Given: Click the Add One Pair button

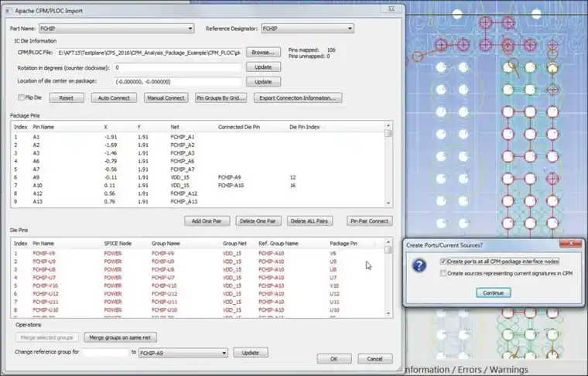Looking at the screenshot, I should click(207, 221).
